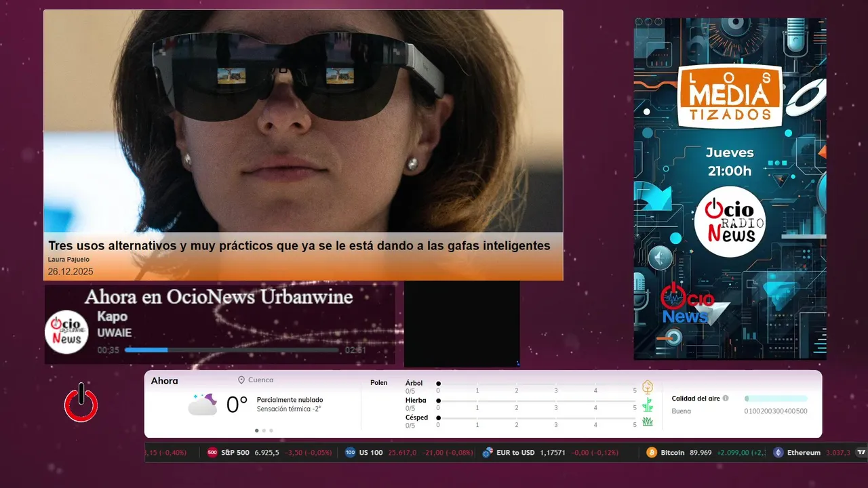
Task: Click the US 100 ticker name
Action: pyautogui.click(x=371, y=452)
